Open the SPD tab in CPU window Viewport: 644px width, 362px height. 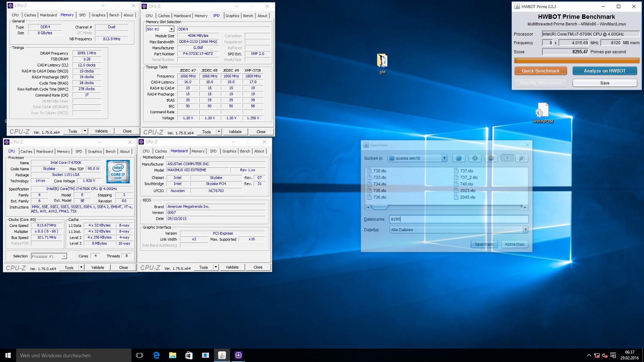(x=79, y=151)
